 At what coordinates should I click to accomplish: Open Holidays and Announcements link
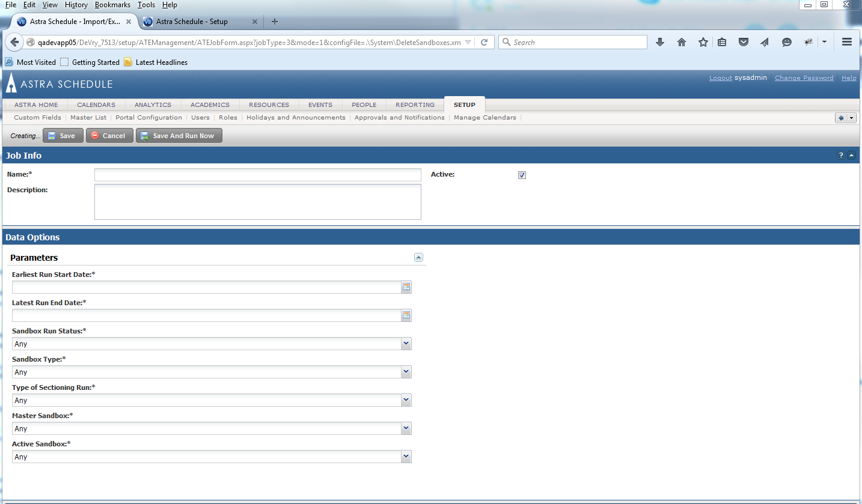(296, 118)
